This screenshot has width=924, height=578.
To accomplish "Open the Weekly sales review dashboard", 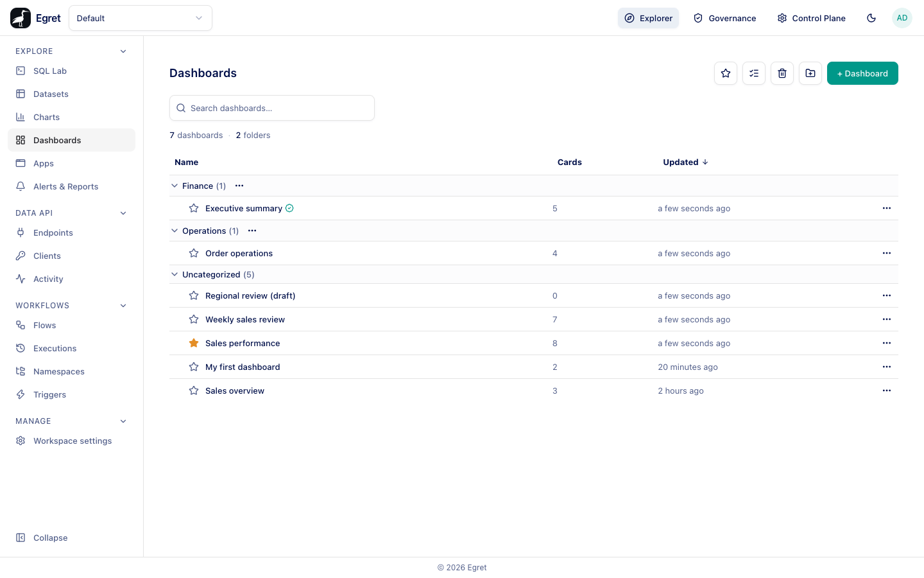I will pos(245,319).
